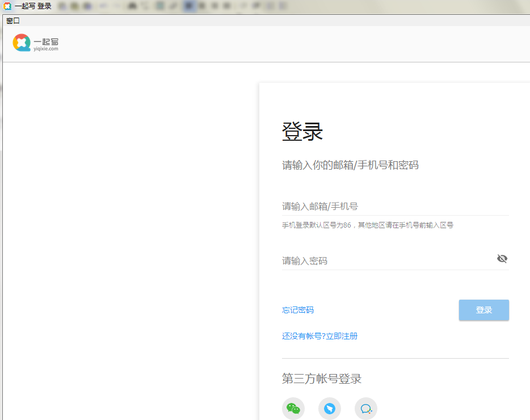Viewport: 530px width, 420px height.
Task: Click 立即注册 to create a new account
Action: tap(343, 336)
